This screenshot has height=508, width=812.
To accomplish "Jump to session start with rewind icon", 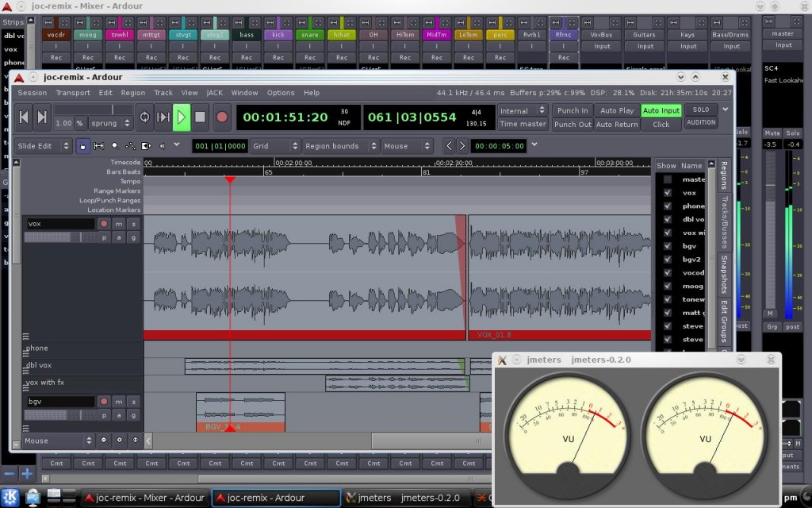I will (x=25, y=117).
